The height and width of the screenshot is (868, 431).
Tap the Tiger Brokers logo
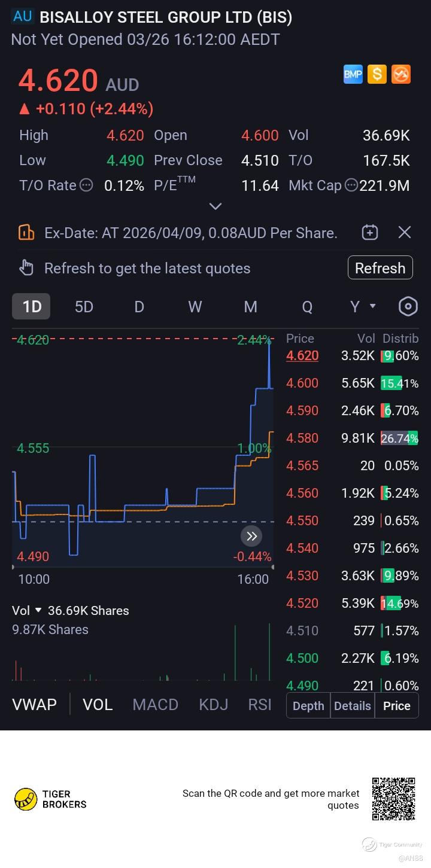point(50,799)
